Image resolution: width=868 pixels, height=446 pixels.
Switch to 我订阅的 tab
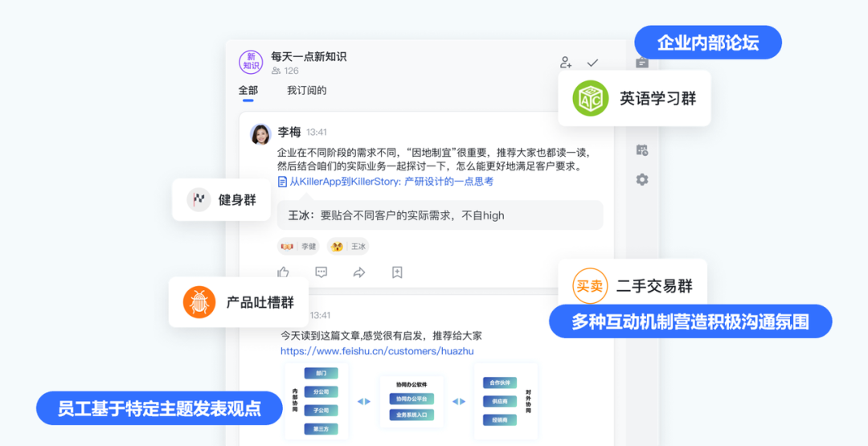coord(307,90)
